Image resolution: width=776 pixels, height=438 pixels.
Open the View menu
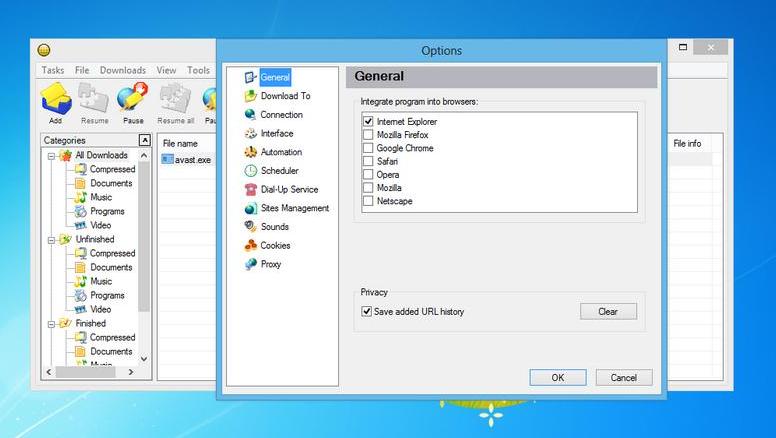click(x=166, y=70)
